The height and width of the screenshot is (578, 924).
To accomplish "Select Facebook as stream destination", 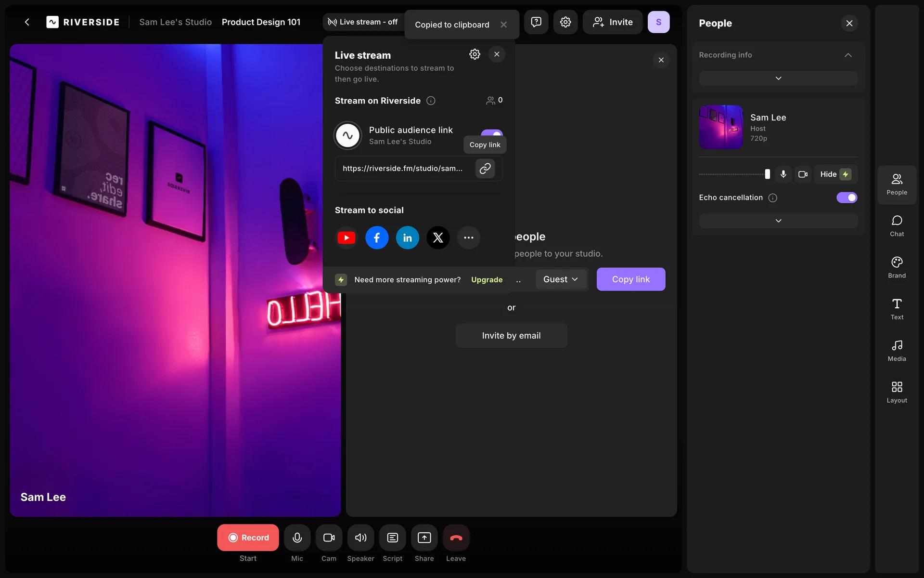I will pyautogui.click(x=377, y=237).
